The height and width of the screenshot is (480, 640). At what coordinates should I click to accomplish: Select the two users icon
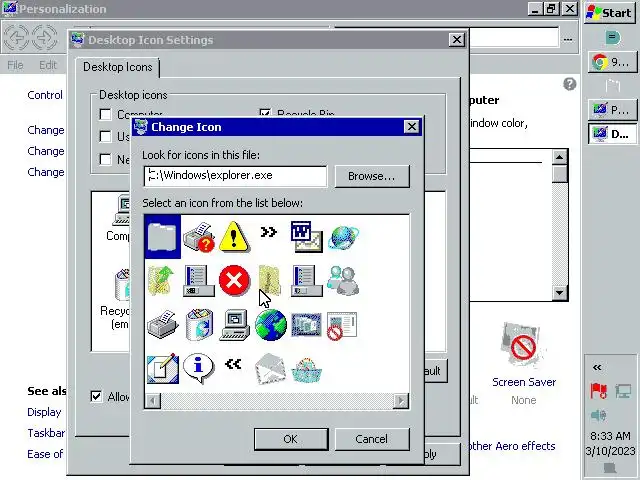point(343,280)
